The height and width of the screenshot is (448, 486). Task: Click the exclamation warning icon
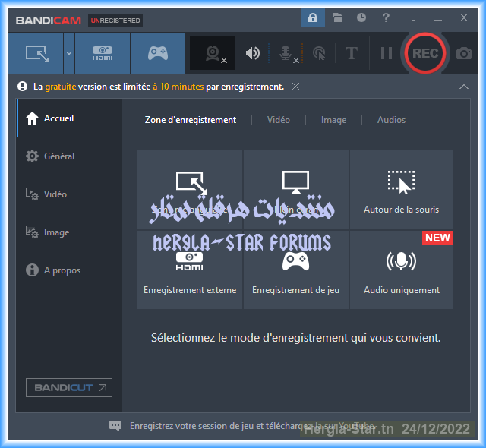pos(22,87)
